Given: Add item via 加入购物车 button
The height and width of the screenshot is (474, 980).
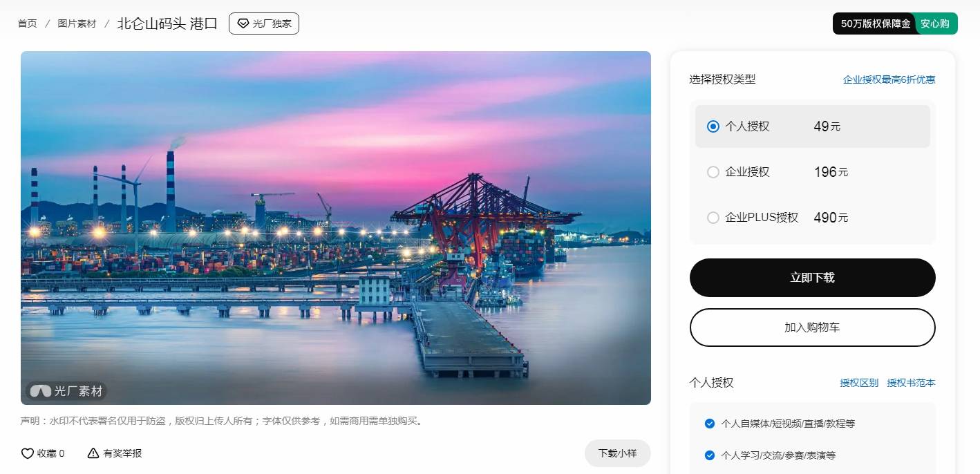Looking at the screenshot, I should click(x=813, y=328).
